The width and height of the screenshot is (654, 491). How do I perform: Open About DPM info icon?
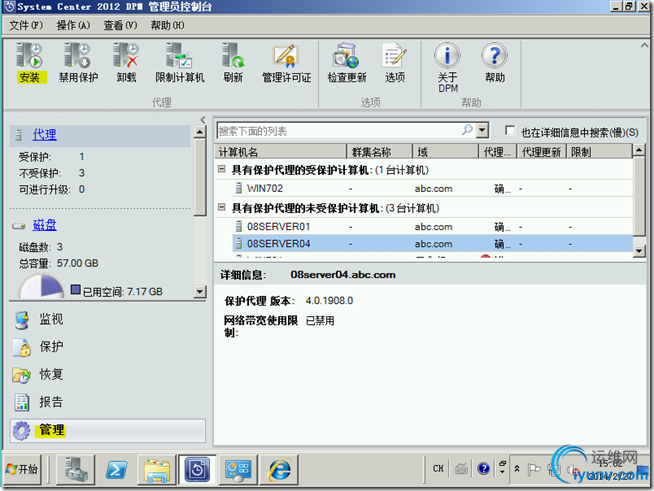click(448, 55)
